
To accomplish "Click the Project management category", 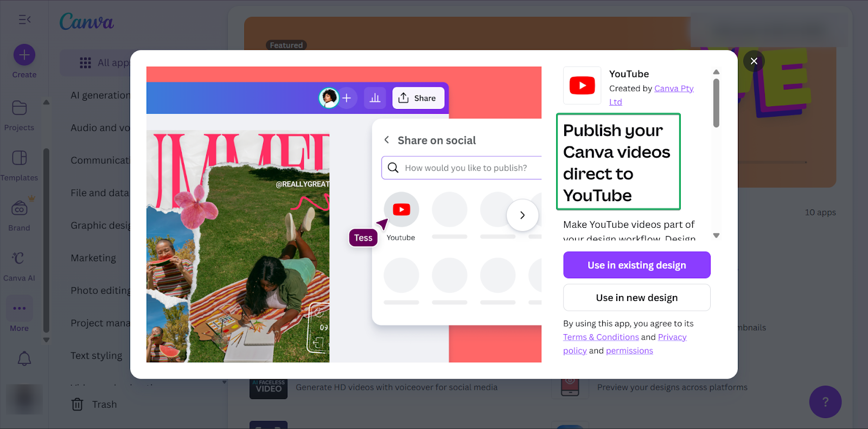I will (x=100, y=323).
